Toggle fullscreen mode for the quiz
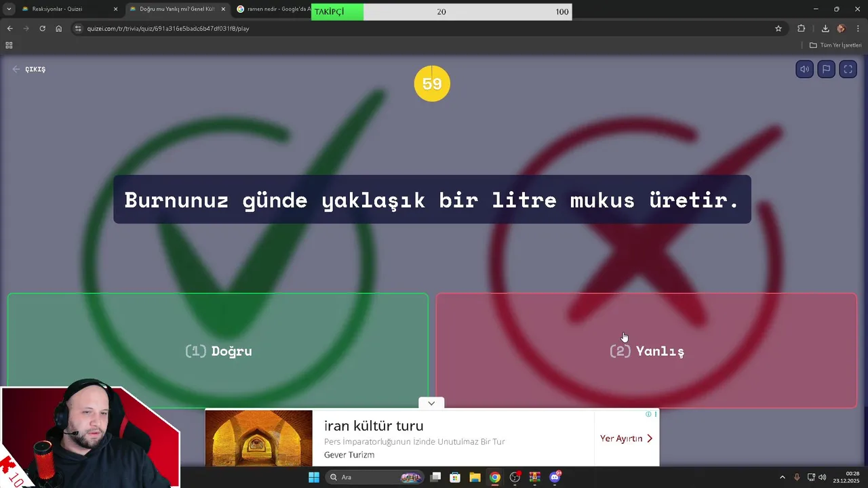This screenshot has width=868, height=488. click(848, 69)
